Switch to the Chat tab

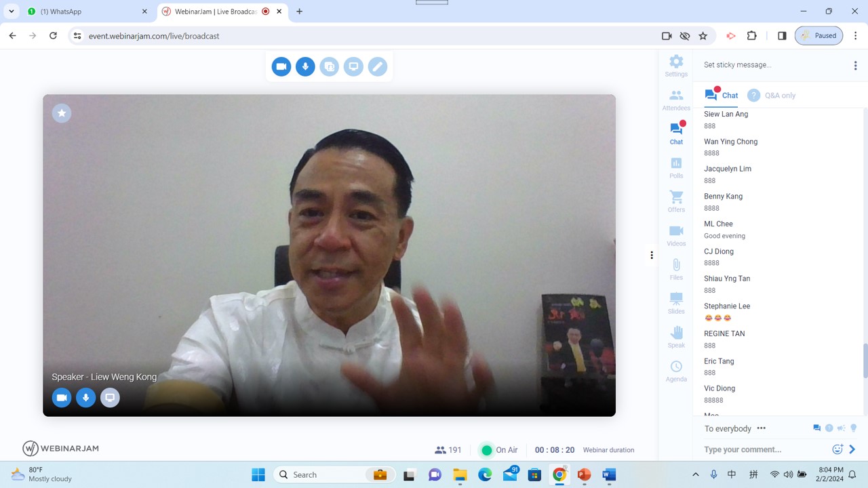pos(721,96)
